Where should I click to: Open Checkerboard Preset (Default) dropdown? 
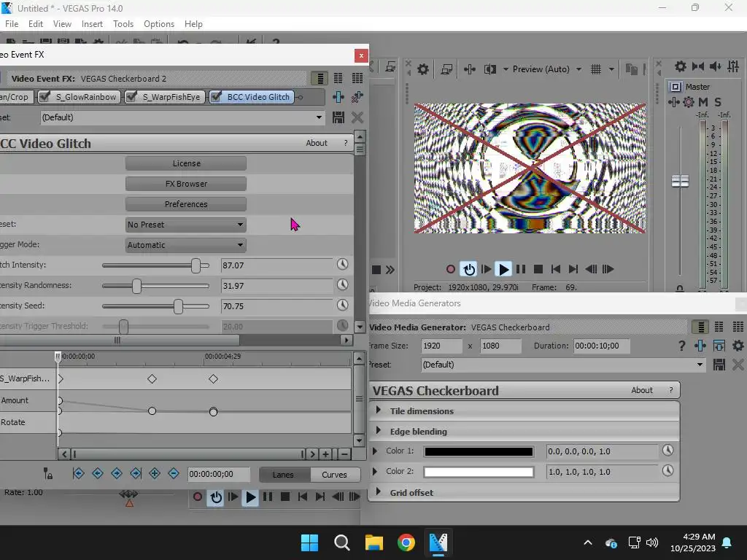tap(563, 365)
